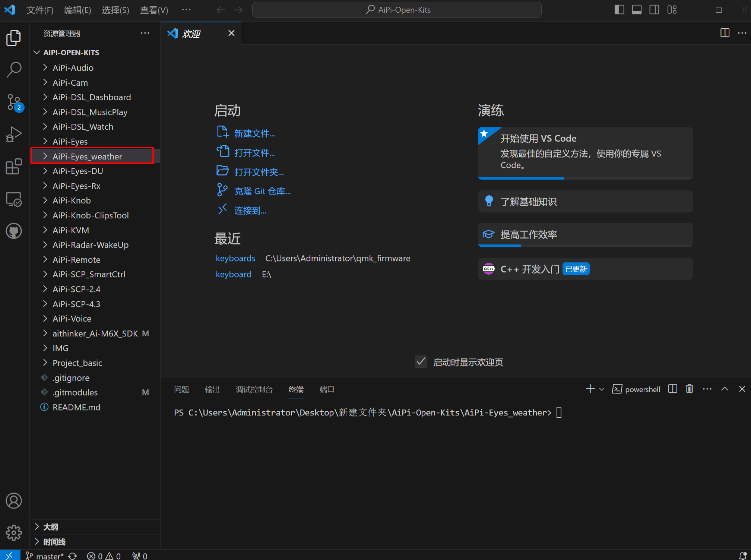
Task: Open the 编辑(E) menu
Action: tap(77, 10)
